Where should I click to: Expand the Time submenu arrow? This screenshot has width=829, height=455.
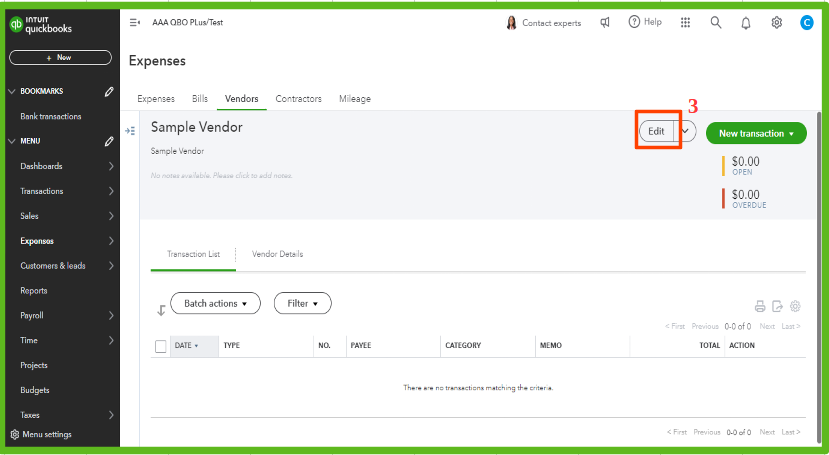click(x=111, y=340)
